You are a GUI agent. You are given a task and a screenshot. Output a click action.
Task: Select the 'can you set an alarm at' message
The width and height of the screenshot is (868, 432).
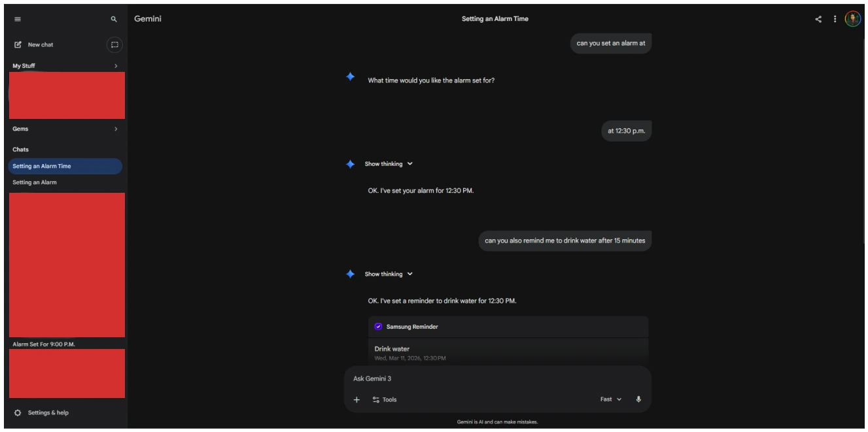pos(611,43)
